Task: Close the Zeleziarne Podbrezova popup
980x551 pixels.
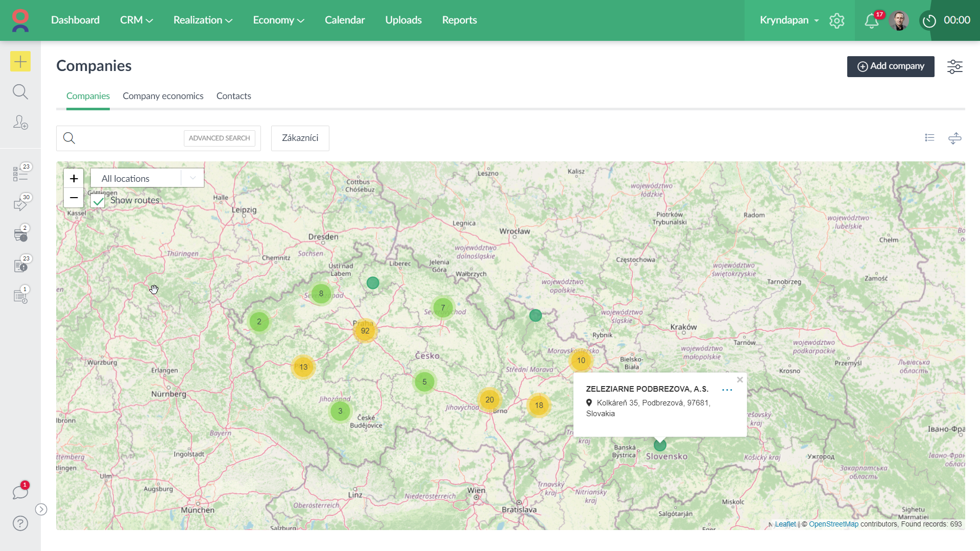Action: (x=739, y=380)
